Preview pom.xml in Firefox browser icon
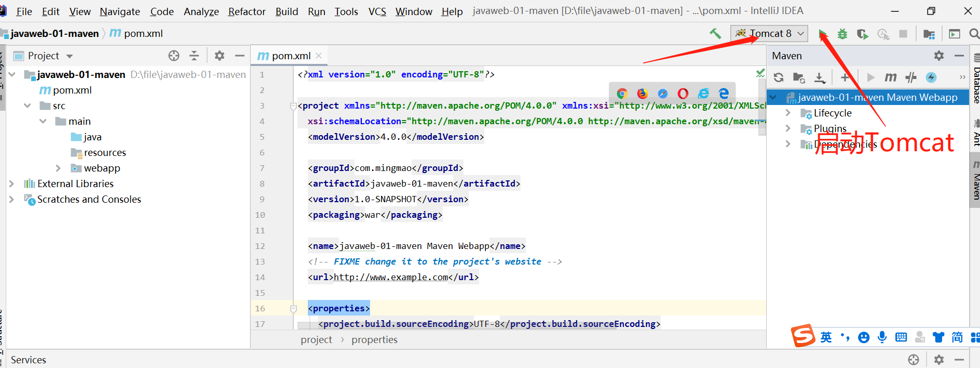Viewport: 980px width, 368px height. click(643, 94)
